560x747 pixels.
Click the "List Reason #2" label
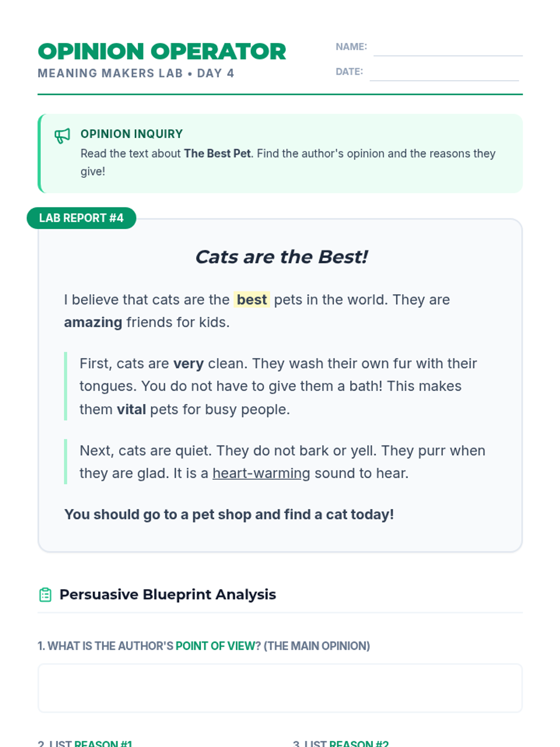[341, 743]
